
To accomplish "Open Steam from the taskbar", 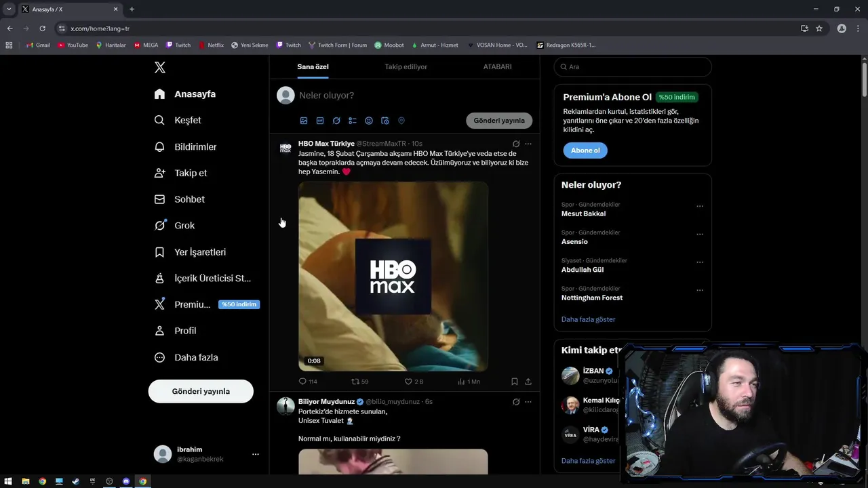I will [76, 481].
